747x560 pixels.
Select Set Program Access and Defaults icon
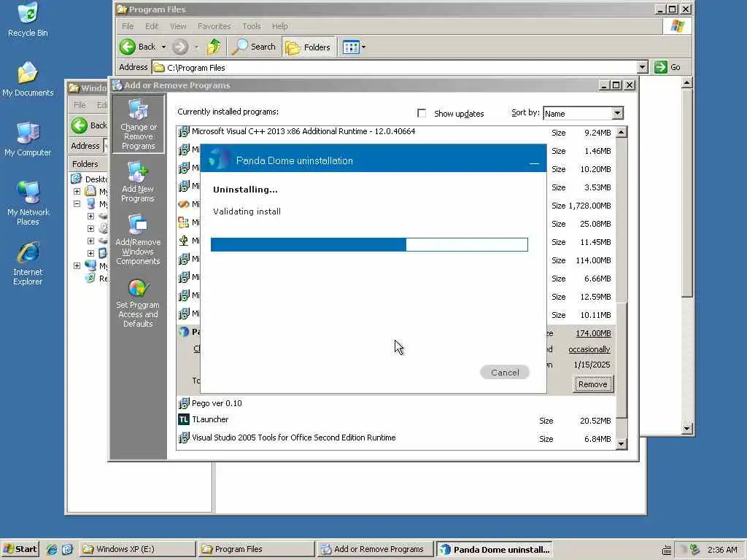coord(138,303)
